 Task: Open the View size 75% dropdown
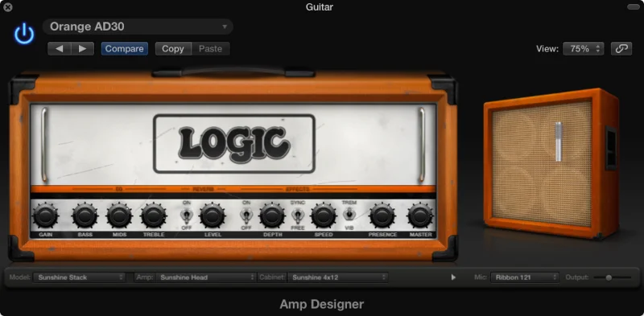pos(583,49)
